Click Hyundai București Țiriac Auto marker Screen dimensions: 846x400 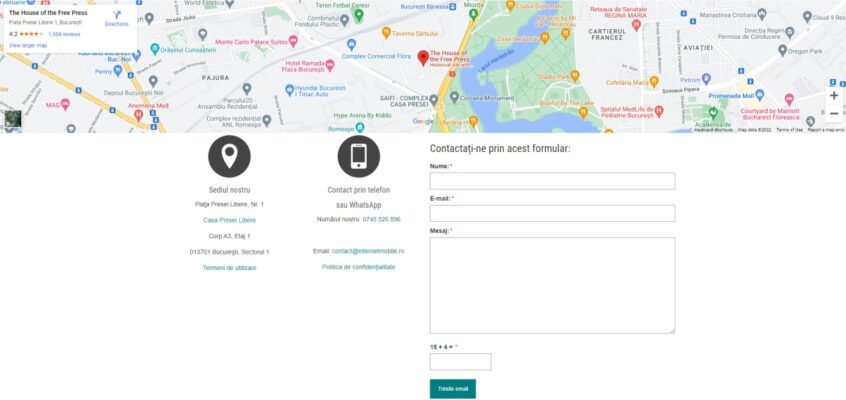coord(289,90)
